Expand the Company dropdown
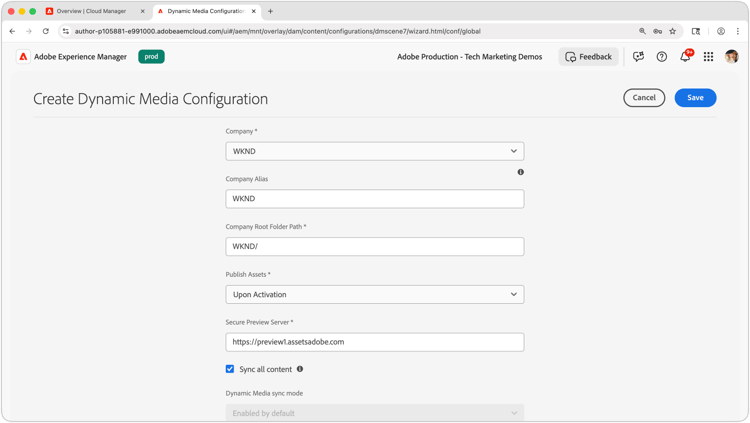This screenshot has height=423, width=750. click(x=374, y=151)
